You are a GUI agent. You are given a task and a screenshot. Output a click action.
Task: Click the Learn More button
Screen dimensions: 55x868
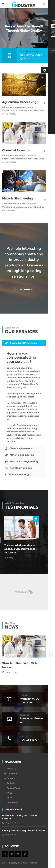pos(24,289)
